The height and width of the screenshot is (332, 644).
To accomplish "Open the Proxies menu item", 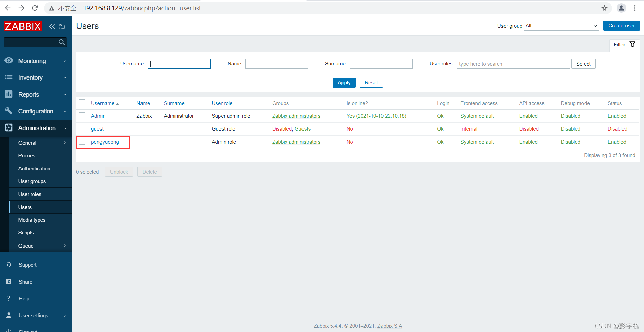I will (x=40, y=155).
